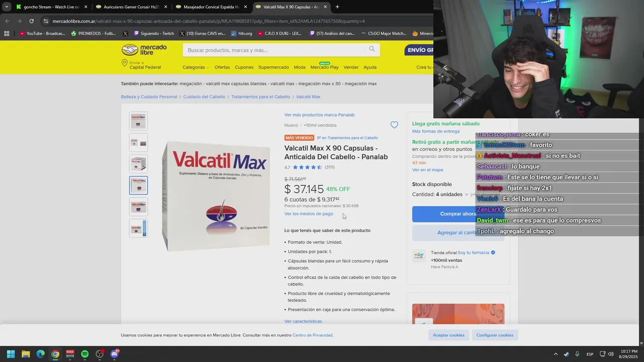Open the Valcatil Max breadcrumb
This screenshot has height=362, width=644.
click(x=308, y=97)
